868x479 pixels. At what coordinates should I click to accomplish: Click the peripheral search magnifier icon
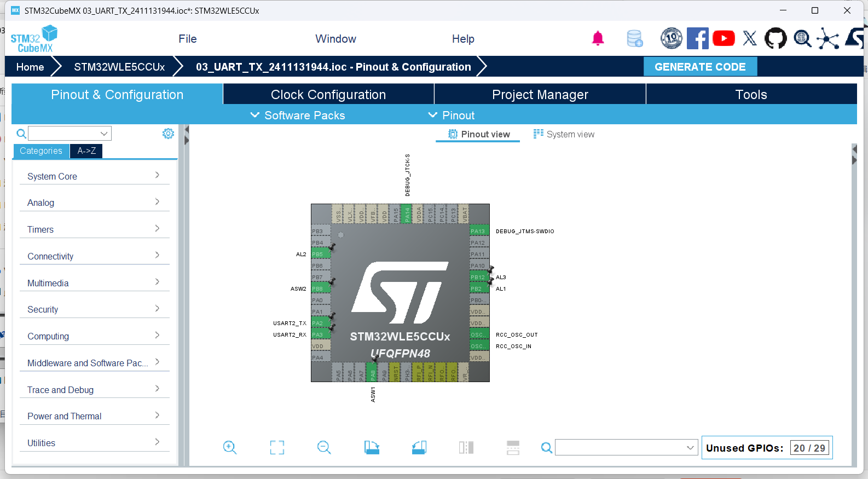click(x=21, y=134)
